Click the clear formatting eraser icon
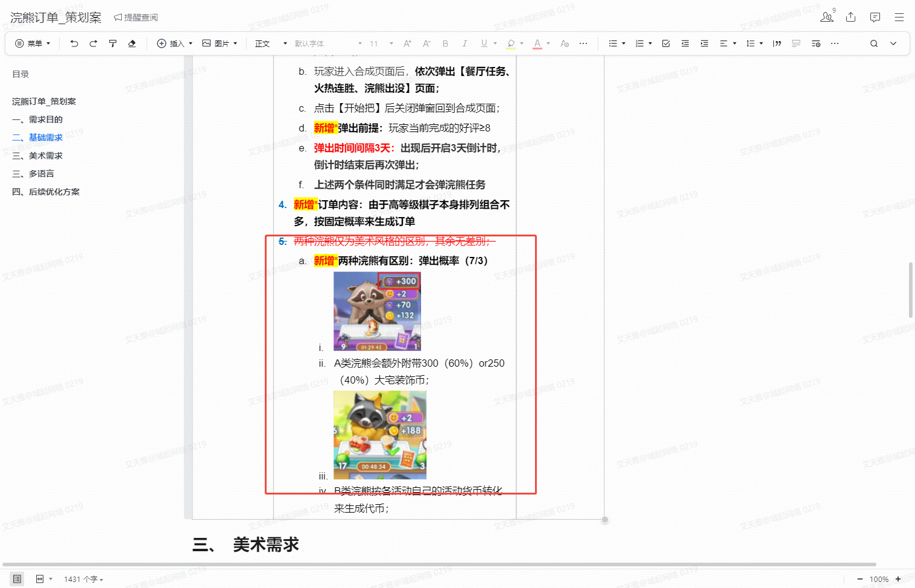This screenshot has width=915, height=588. (132, 43)
